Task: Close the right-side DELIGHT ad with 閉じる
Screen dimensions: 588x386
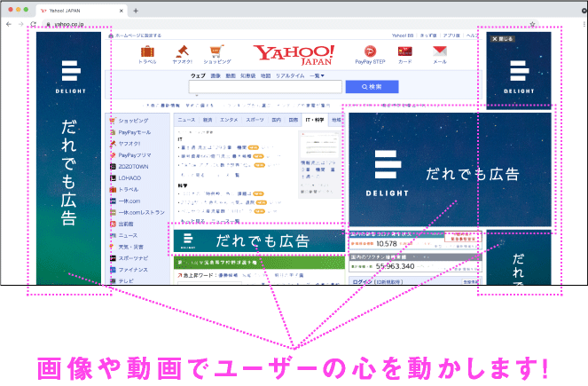Action: (499, 39)
